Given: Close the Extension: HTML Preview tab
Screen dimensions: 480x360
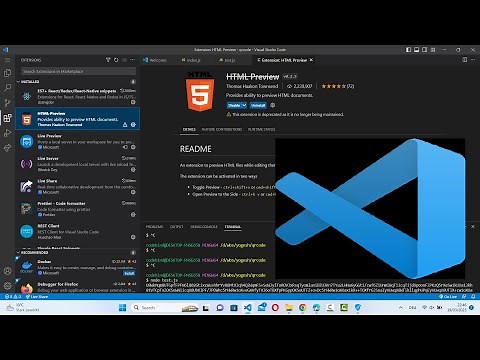Looking at the screenshot, I should 311,60.
